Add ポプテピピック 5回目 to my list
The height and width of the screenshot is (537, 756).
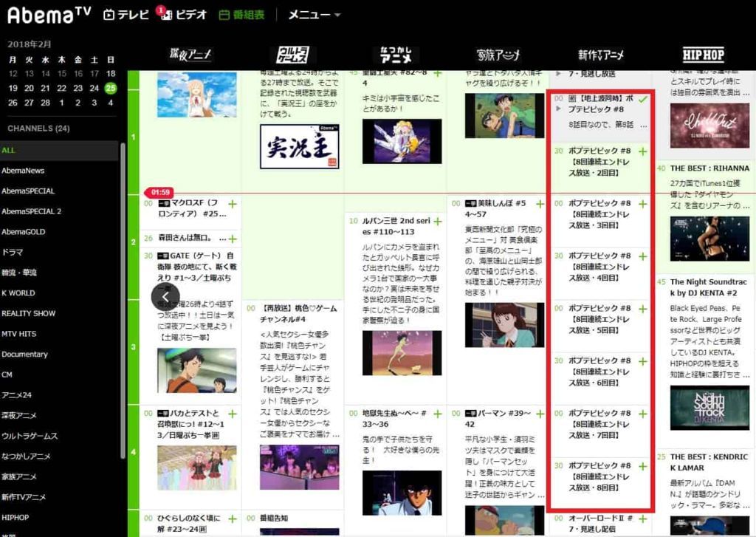[643, 309]
